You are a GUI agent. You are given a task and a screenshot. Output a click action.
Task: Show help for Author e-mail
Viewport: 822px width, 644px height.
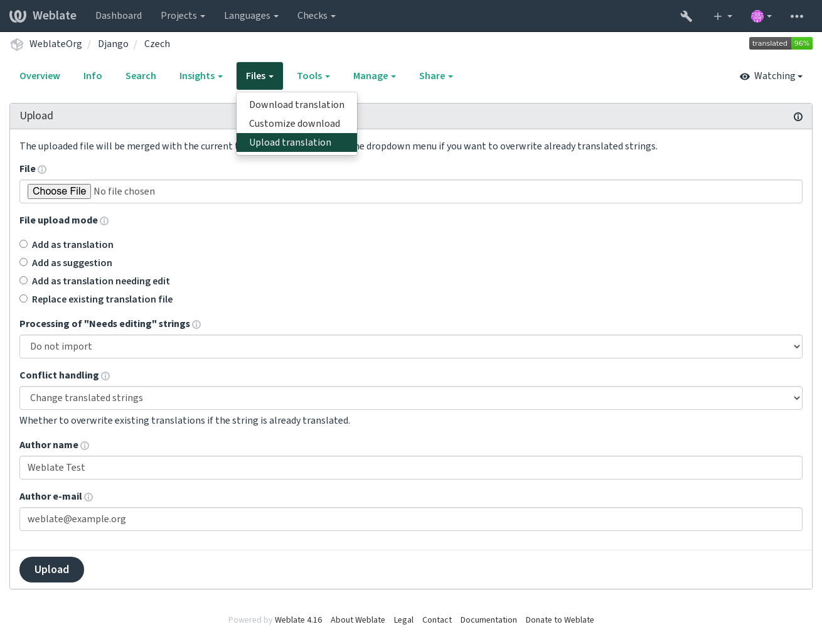88,497
